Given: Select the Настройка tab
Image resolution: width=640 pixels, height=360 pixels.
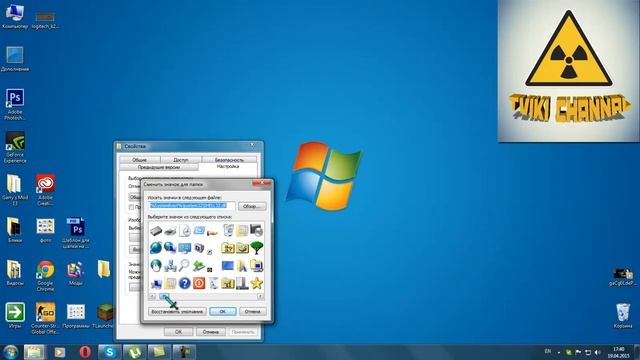Looking at the screenshot, I should click(x=228, y=167).
